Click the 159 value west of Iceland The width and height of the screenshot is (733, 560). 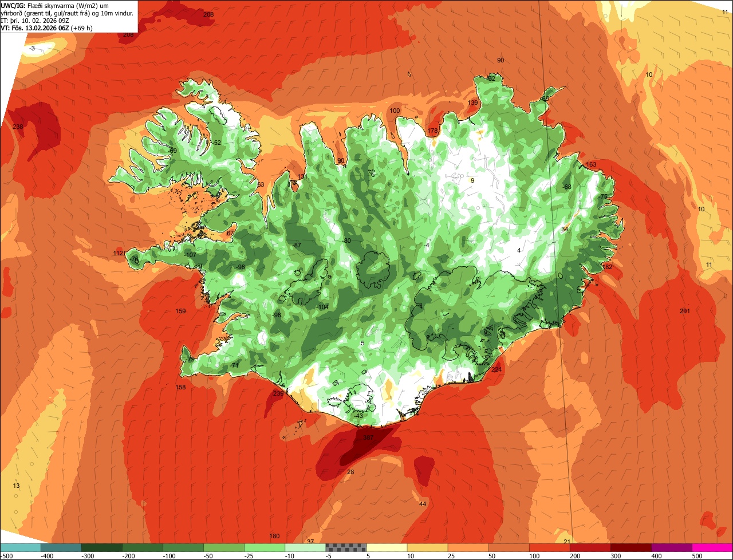(x=180, y=311)
